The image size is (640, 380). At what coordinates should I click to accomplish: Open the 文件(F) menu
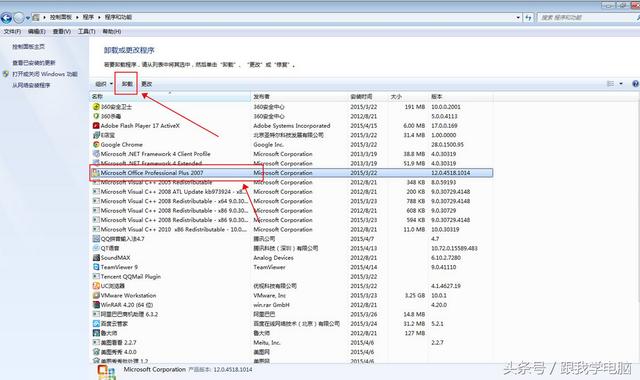[x=12, y=31]
